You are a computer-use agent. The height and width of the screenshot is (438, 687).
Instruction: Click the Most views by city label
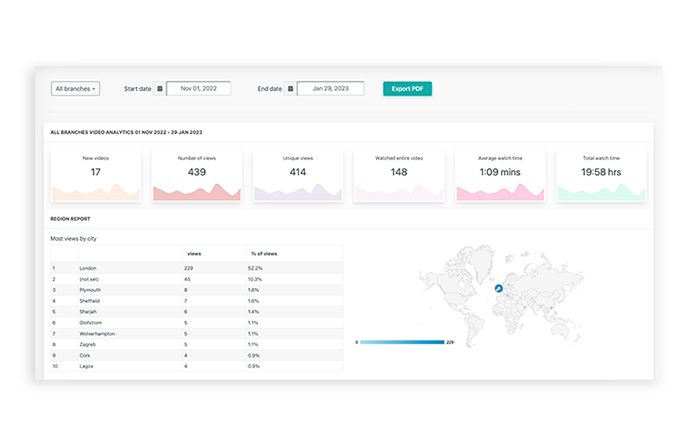[x=73, y=239]
